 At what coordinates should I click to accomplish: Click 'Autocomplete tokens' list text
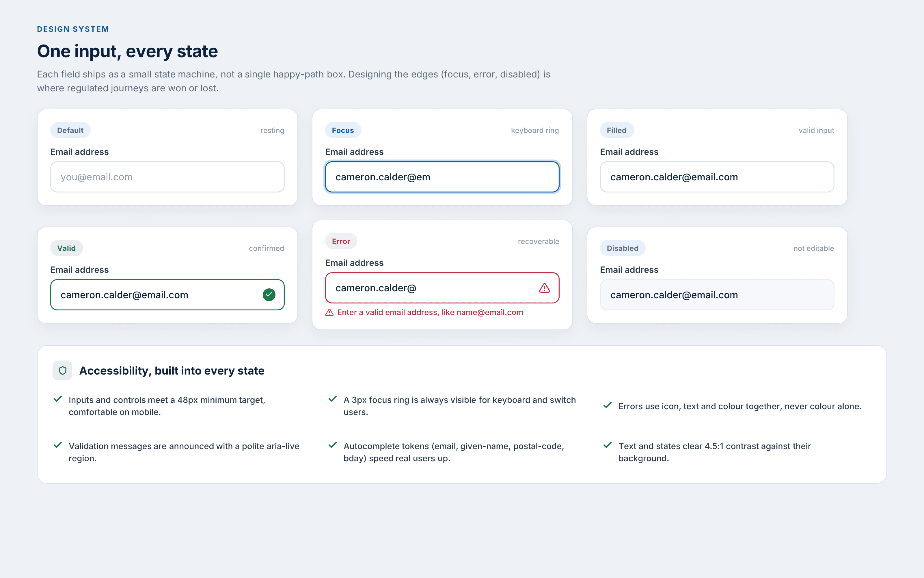[454, 452]
